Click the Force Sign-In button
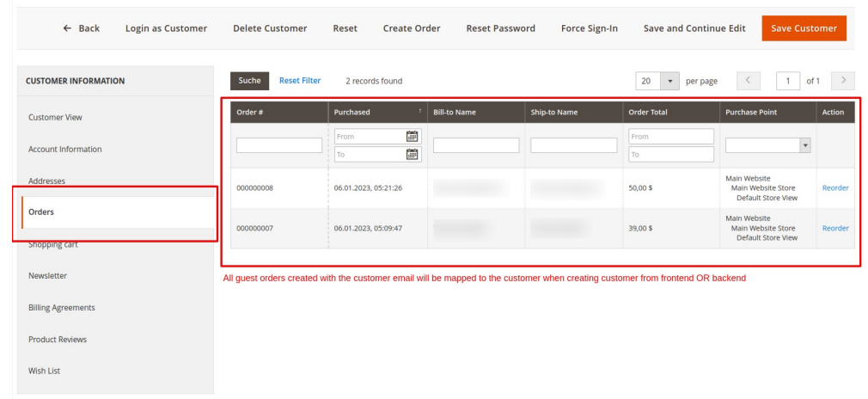 tap(589, 28)
